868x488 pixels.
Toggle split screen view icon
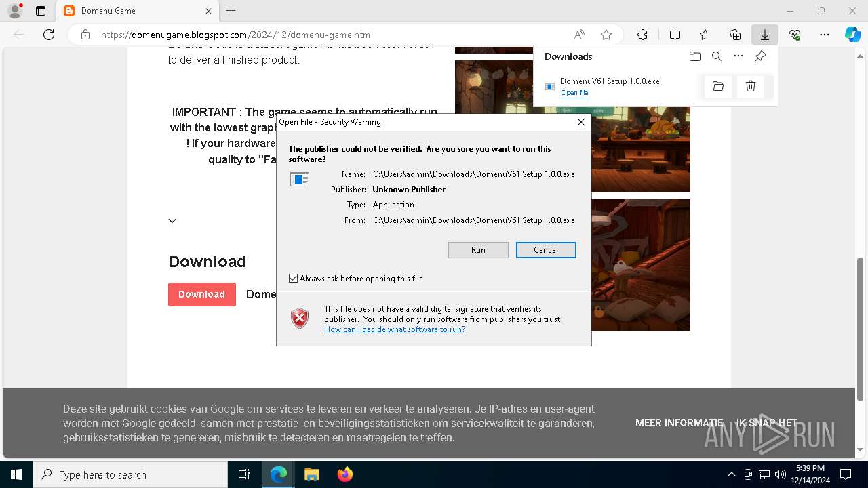(x=675, y=35)
